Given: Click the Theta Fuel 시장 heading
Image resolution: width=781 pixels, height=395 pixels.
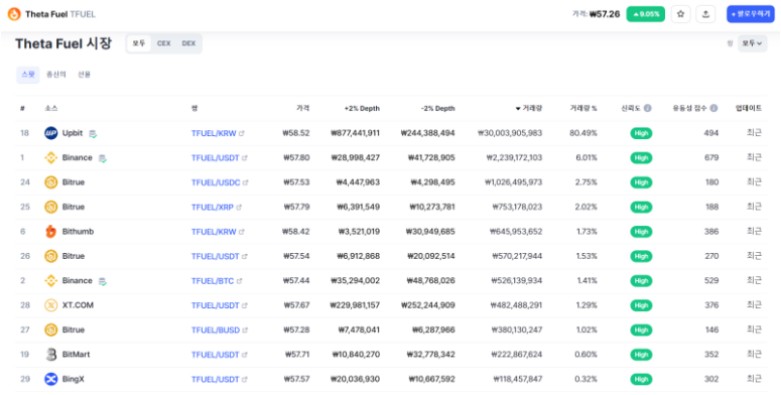Looking at the screenshot, I should coord(63,43).
